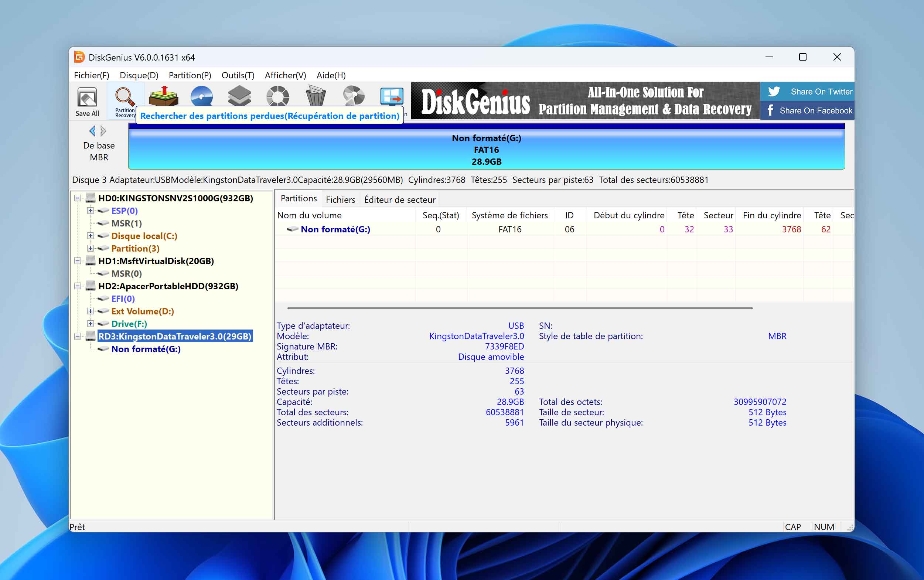Viewport: 924px width, 580px height.
Task: Switch to the Fichiers tab
Action: 340,199
